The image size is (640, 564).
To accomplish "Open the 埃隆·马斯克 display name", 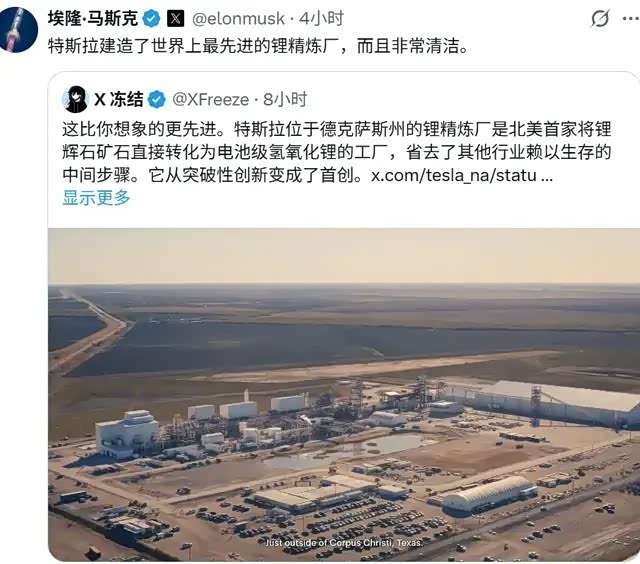I will click(93, 18).
